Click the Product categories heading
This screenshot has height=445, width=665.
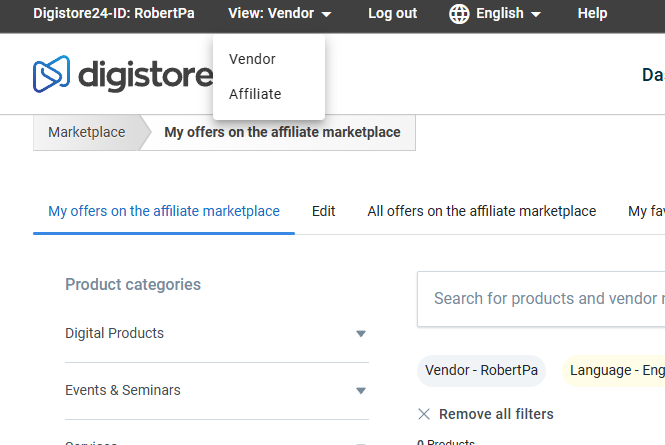133,285
